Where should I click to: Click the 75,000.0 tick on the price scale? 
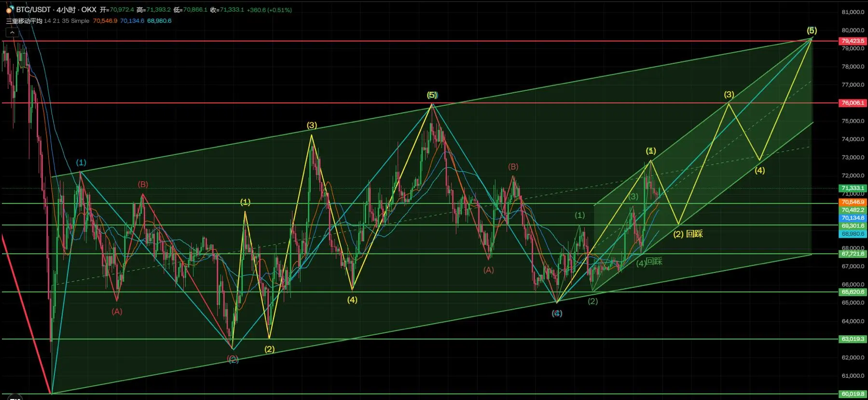click(x=853, y=121)
